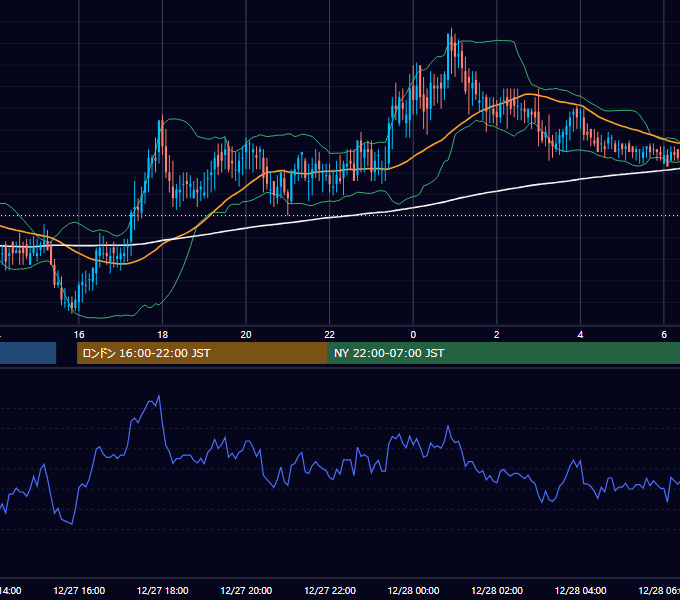Click the '6' hour label on the price chart axis
Screen dimensions: 680x600
point(664,334)
